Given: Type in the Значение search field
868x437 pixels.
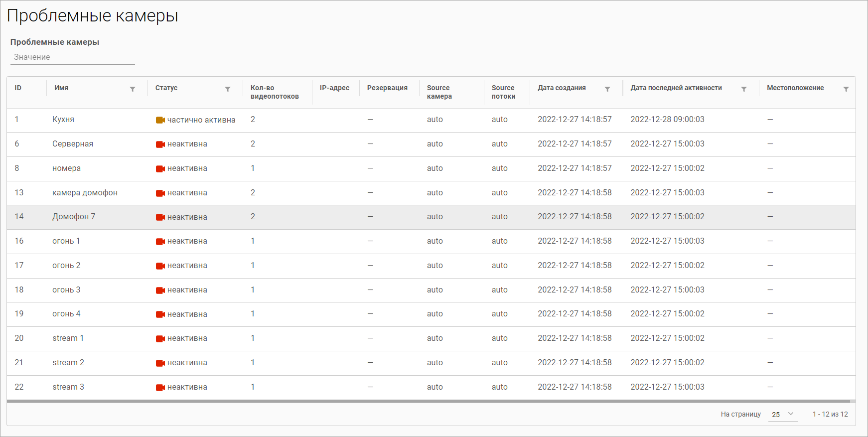Looking at the screenshot, I should [72, 57].
